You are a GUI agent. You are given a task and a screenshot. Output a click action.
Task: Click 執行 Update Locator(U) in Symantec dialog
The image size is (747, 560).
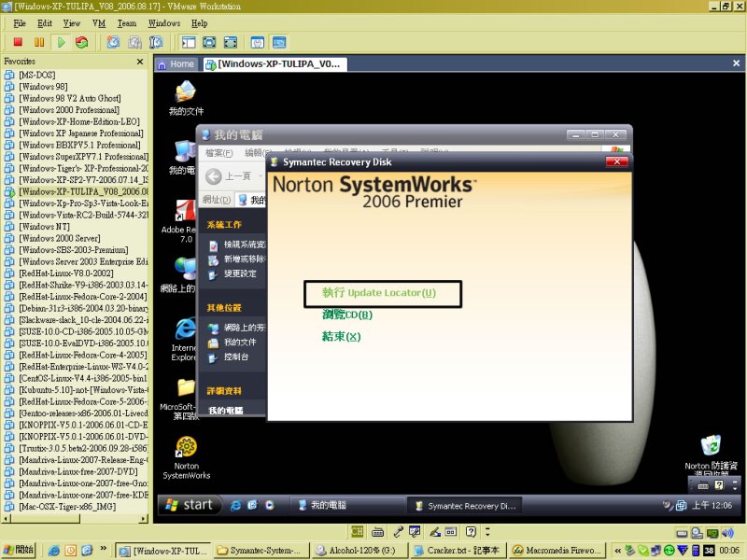(379, 293)
